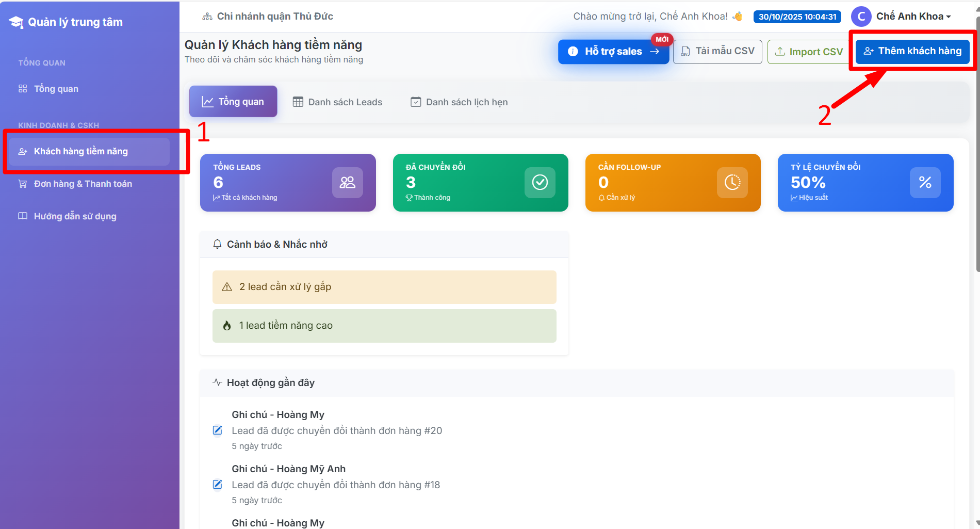Open the Chế Anh Khoa account dropdown
The width and height of the screenshot is (980, 529).
pos(913,17)
